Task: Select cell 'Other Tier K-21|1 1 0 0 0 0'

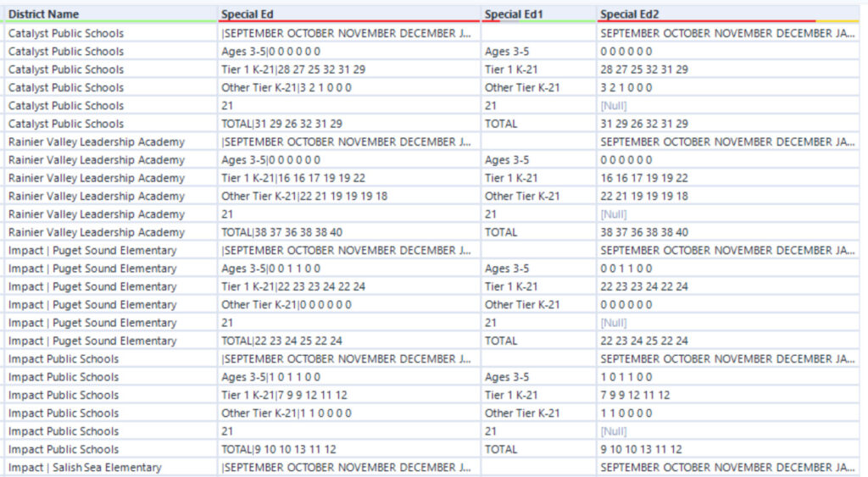Action: (x=348, y=413)
